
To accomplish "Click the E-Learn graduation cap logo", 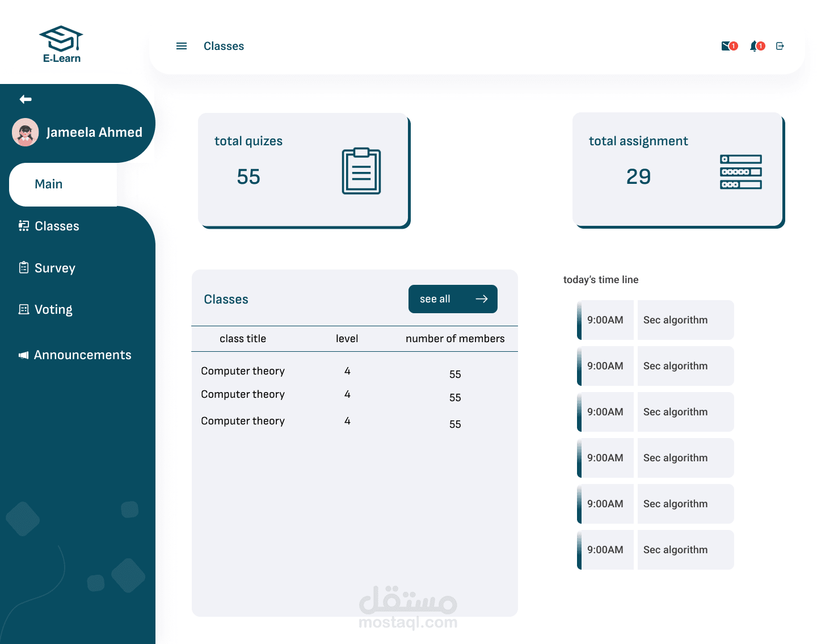I will click(61, 44).
